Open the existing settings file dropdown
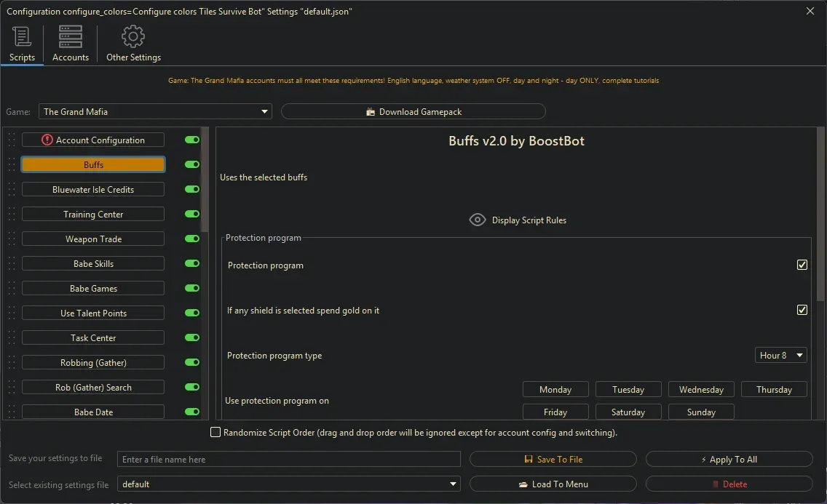The height and width of the screenshot is (504, 827). click(288, 484)
